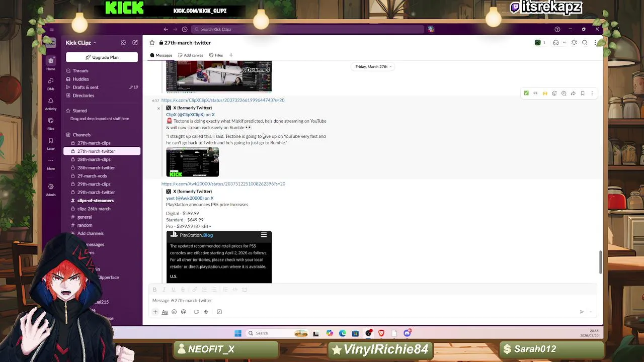Click the message input field

click(372, 301)
